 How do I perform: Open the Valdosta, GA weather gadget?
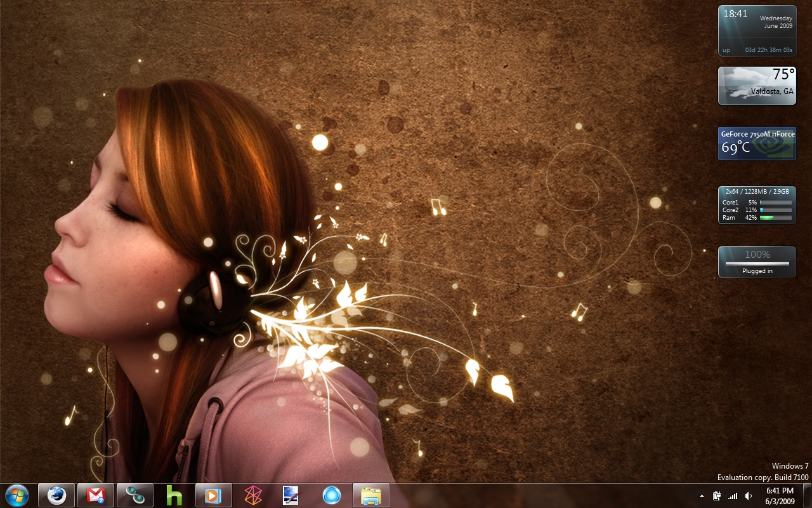(x=757, y=86)
